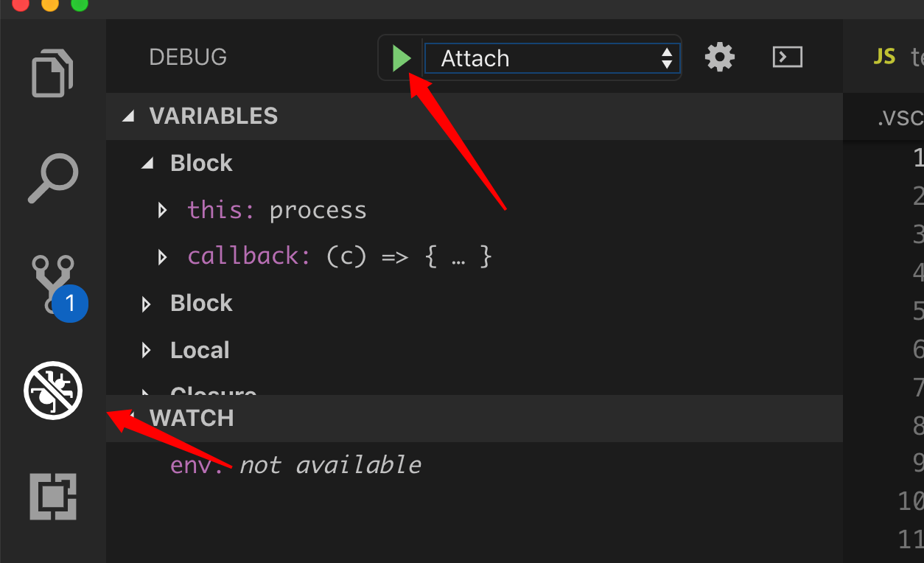The height and width of the screenshot is (563, 924).
Task: Collapse the VARIABLES section
Action: pos(130,116)
